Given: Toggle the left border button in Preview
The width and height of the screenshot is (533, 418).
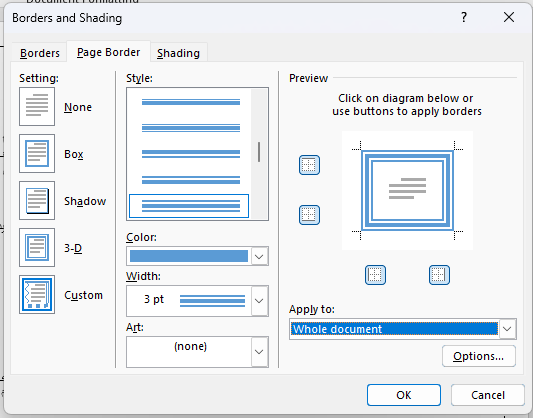Looking at the screenshot, I should 375,275.
